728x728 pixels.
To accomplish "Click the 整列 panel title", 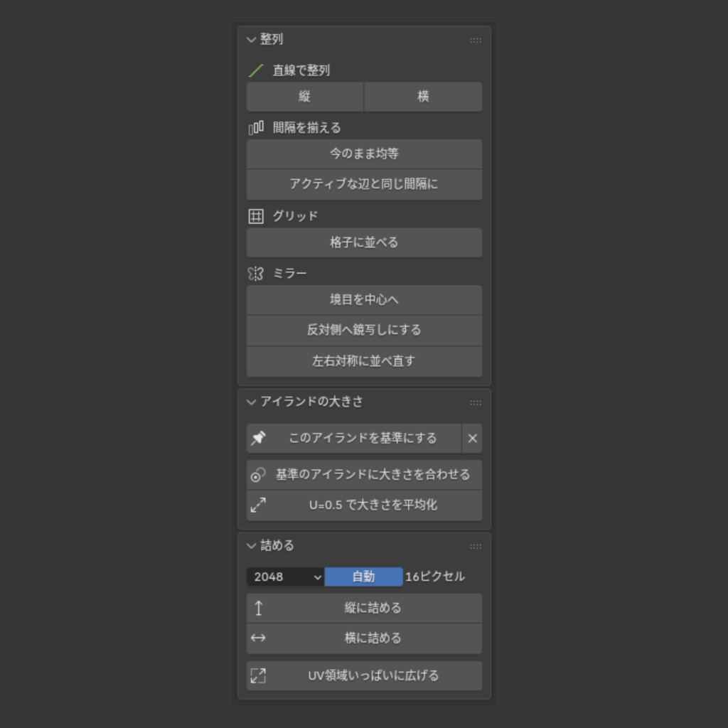I will pos(272,40).
